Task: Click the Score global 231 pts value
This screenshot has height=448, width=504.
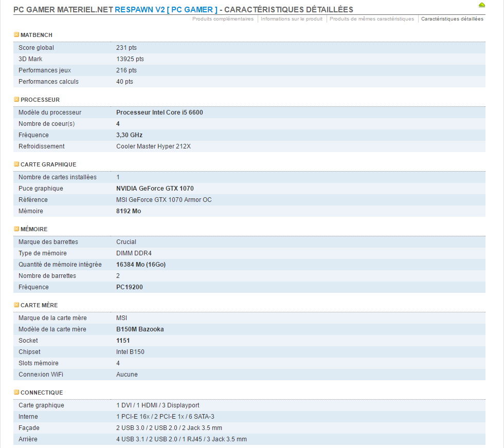Action: tap(127, 48)
